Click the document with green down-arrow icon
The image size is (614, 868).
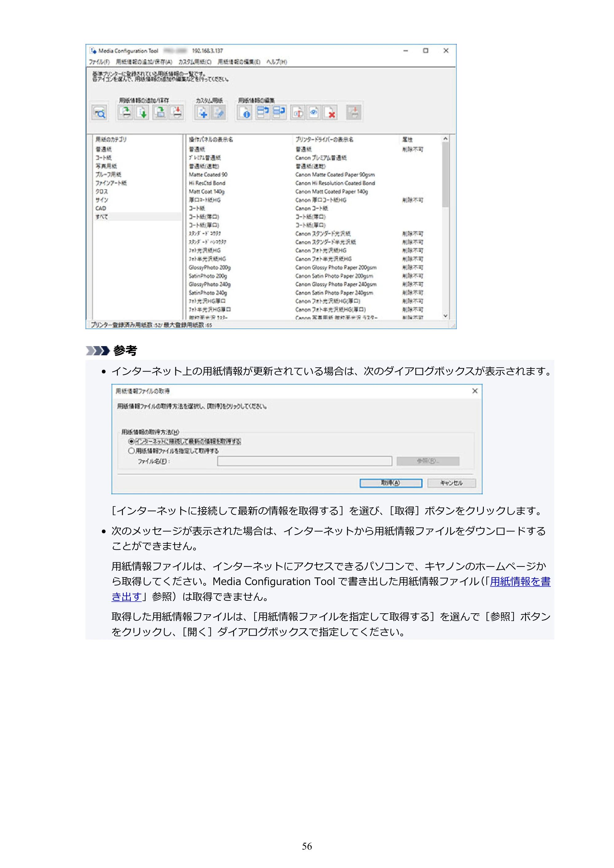tap(142, 112)
